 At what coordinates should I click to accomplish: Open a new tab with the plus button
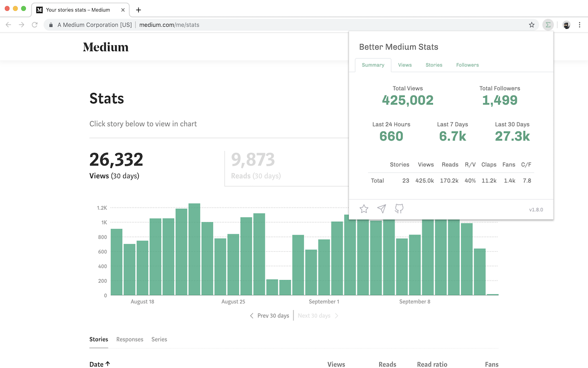[139, 10]
